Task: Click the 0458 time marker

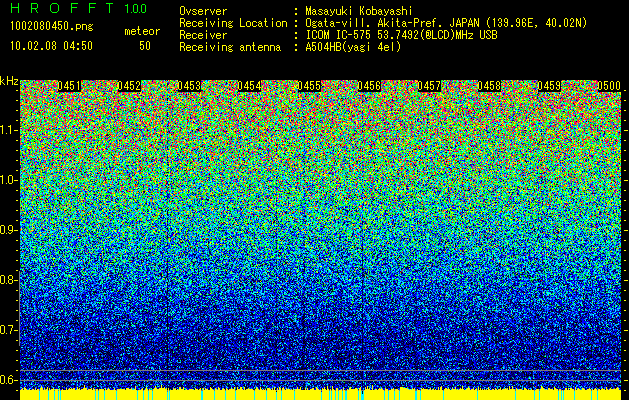Action: click(x=489, y=86)
